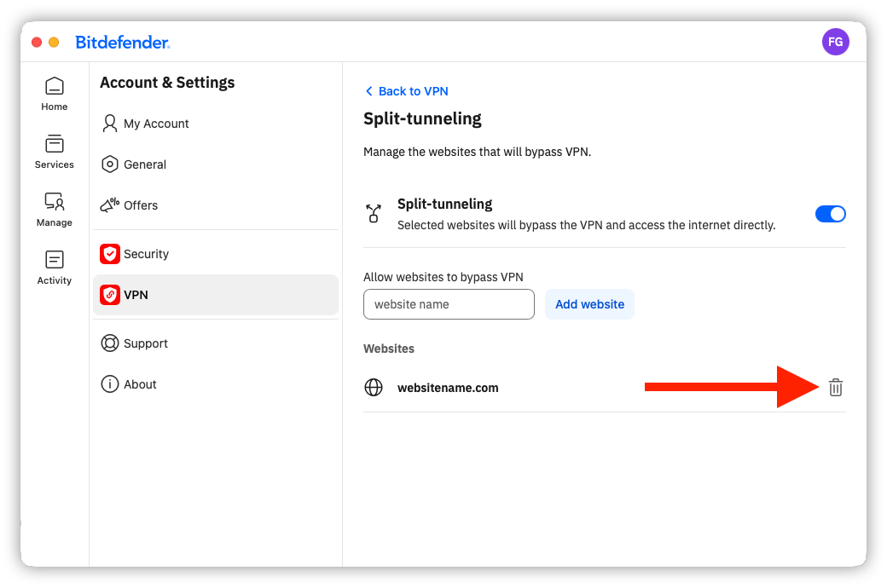Select About settings

215,383
